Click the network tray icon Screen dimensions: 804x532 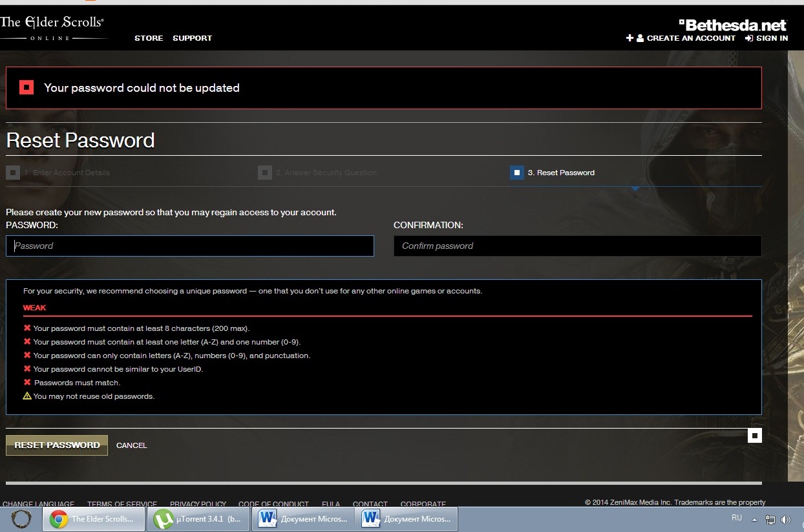(770, 519)
